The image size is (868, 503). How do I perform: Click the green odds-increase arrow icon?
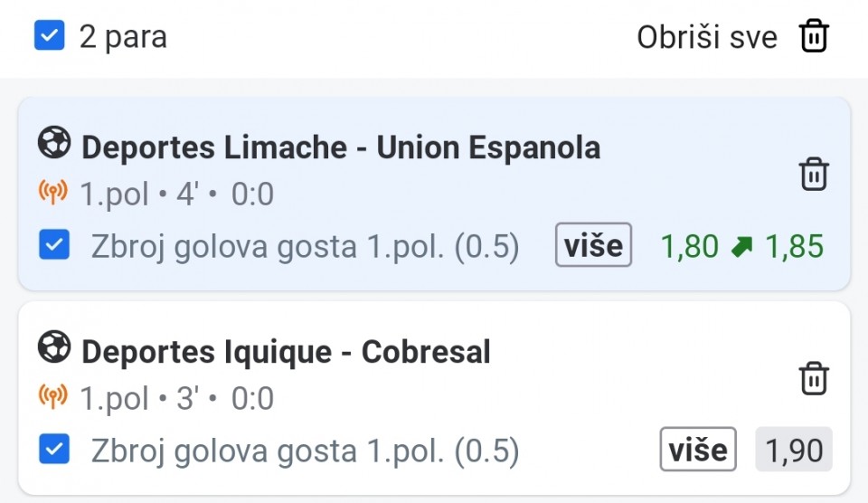point(741,246)
